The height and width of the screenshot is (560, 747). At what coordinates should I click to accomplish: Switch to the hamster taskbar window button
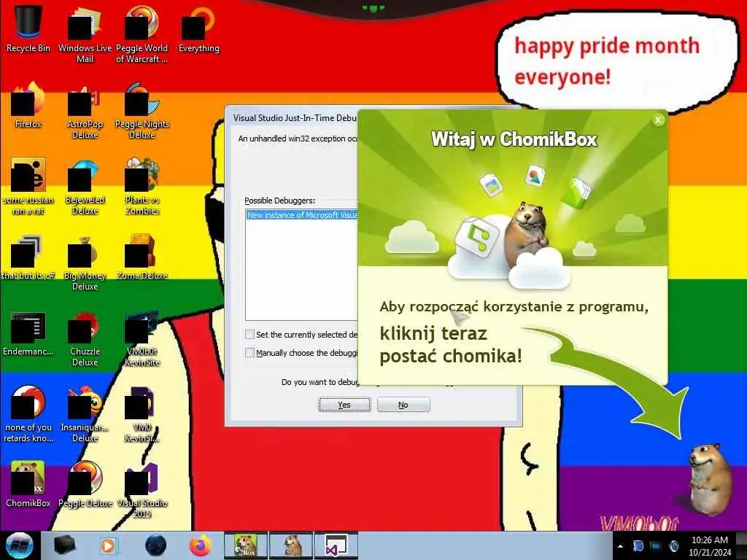point(291,545)
